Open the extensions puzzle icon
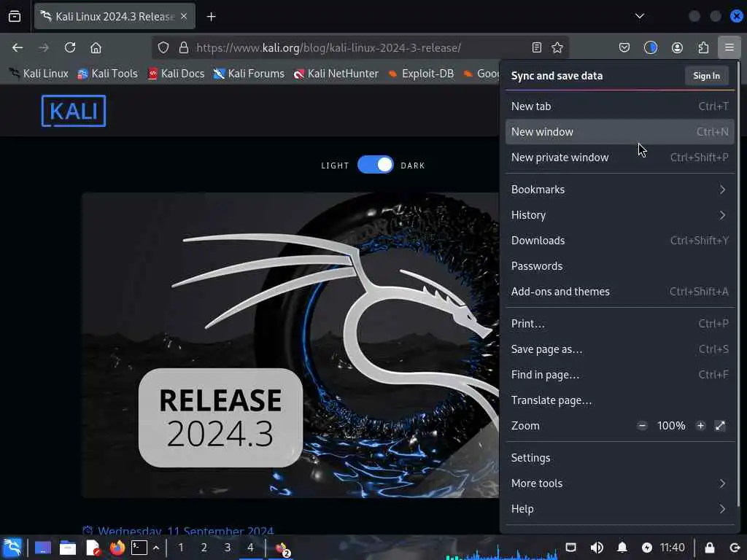 pyautogui.click(x=703, y=47)
